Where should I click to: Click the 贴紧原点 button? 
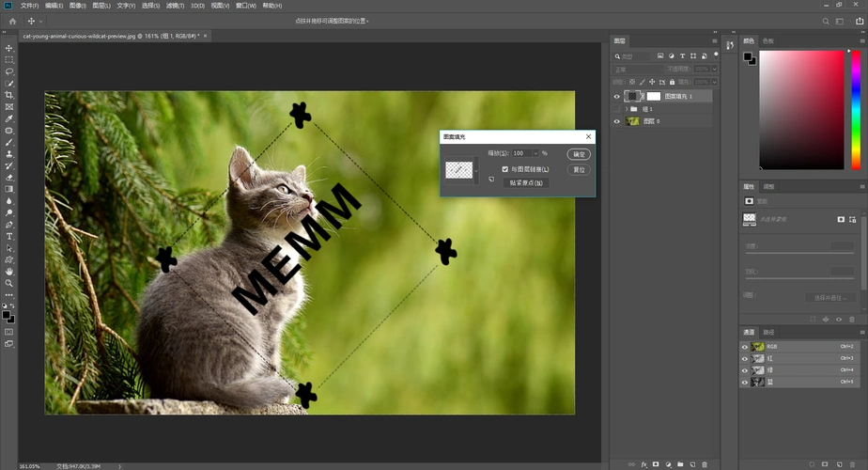point(526,183)
